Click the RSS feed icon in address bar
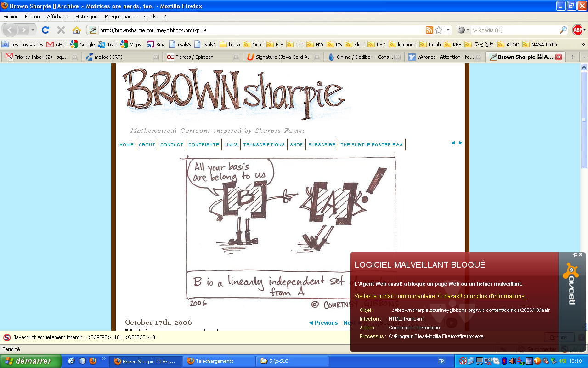 point(429,30)
